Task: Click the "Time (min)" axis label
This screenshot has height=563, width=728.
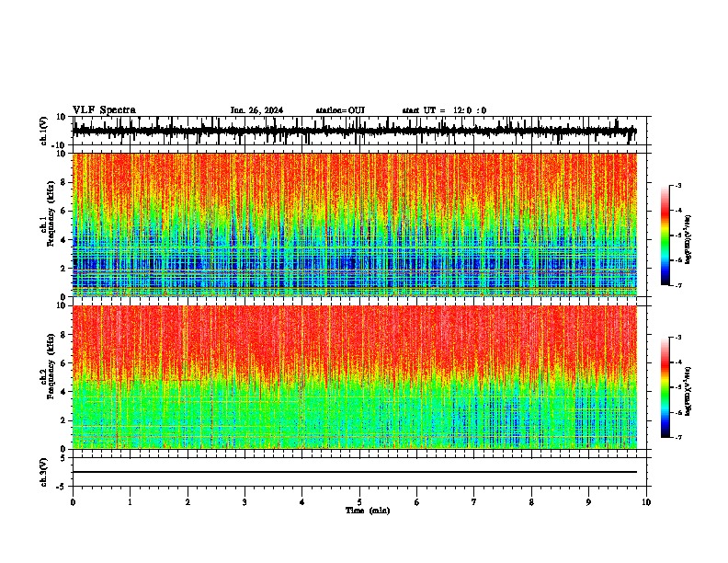Action: 368,511
